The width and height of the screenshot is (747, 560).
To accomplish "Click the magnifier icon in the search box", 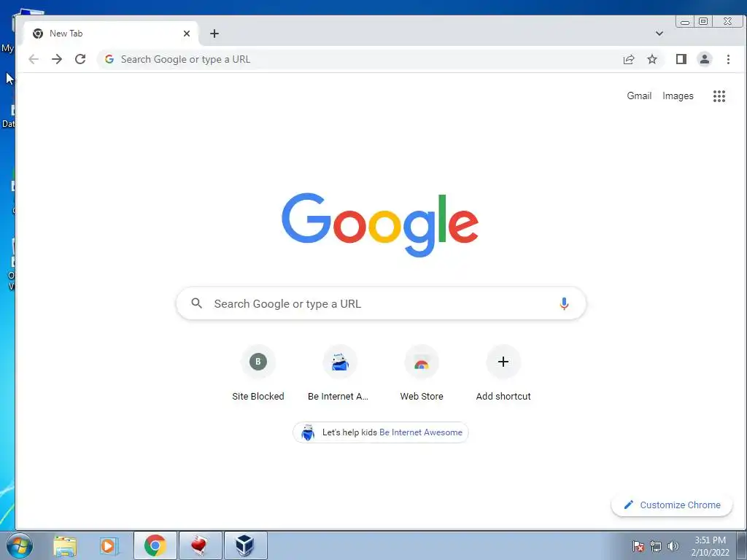I will 196,303.
